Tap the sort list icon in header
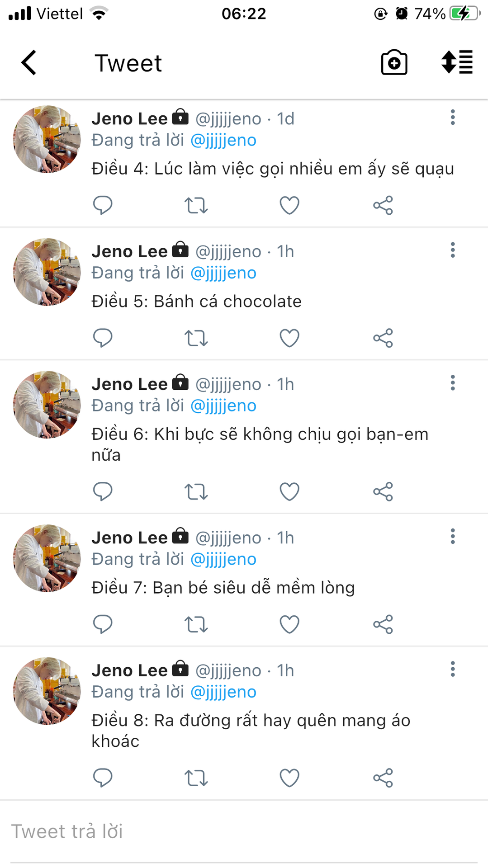This screenshot has height=868, width=488. pyautogui.click(x=457, y=62)
